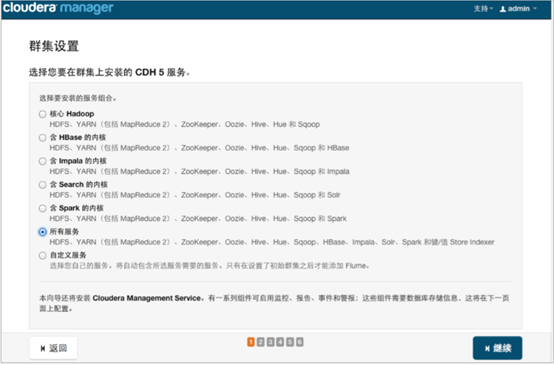Click the 群集设置 page heading

point(54,46)
